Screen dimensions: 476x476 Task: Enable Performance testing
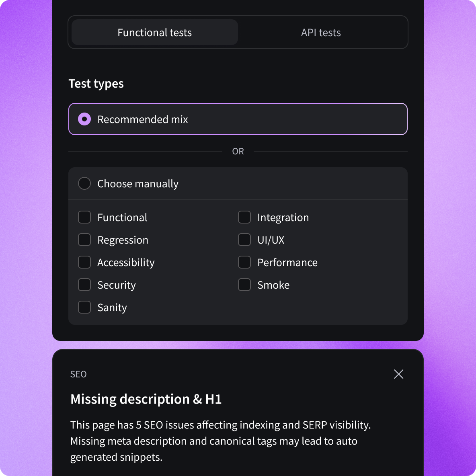pyautogui.click(x=244, y=262)
